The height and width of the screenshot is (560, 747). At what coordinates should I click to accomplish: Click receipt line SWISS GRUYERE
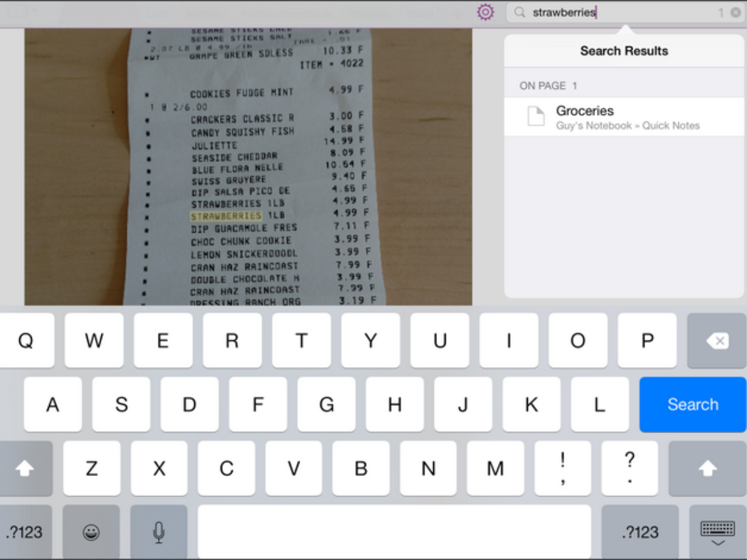pos(228,180)
